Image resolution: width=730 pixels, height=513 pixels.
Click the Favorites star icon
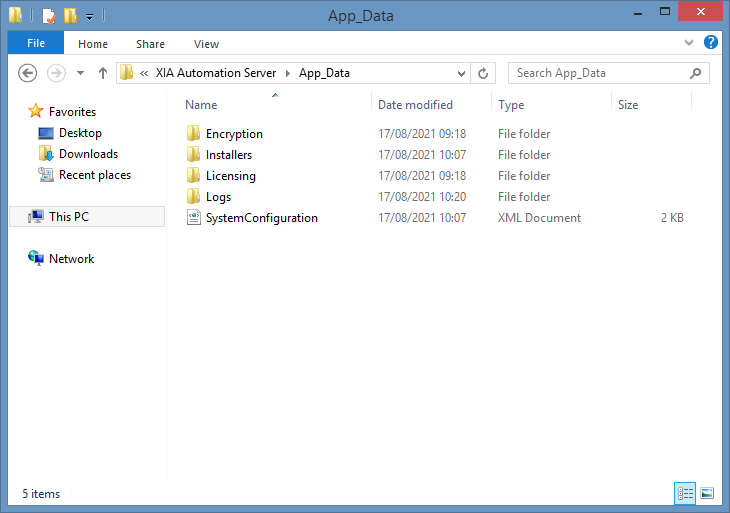point(35,111)
